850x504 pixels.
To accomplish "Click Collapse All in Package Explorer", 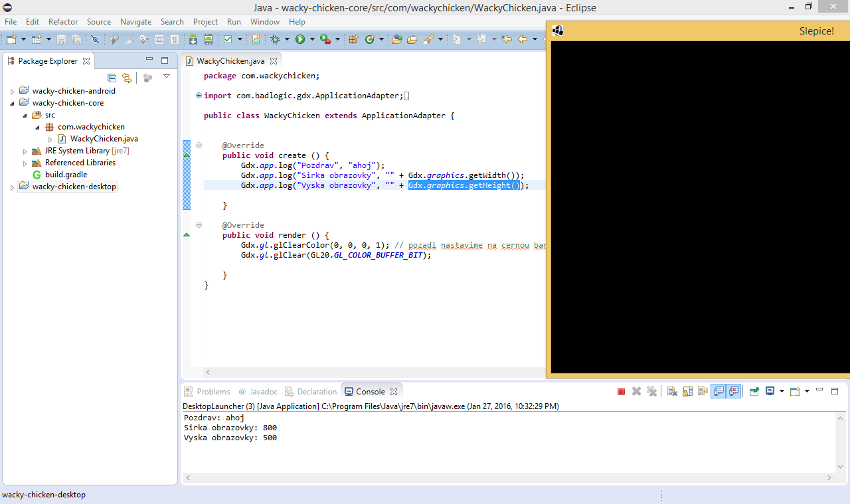I will pos(112,78).
